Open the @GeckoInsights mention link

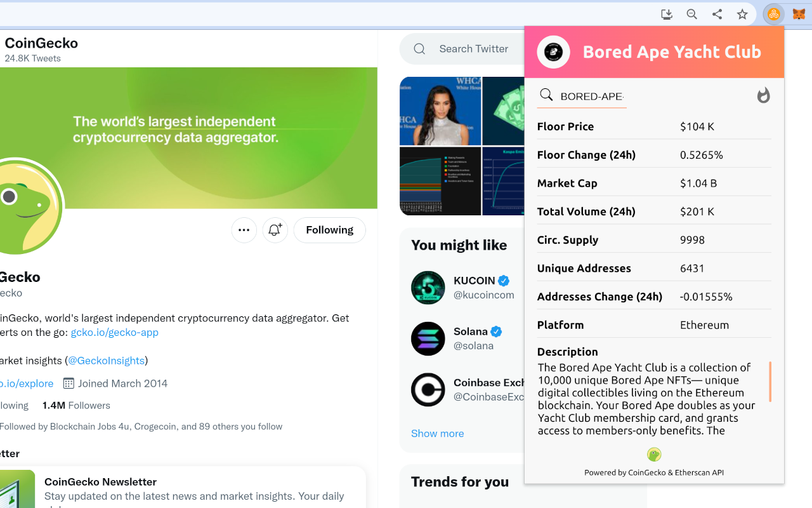(x=106, y=360)
